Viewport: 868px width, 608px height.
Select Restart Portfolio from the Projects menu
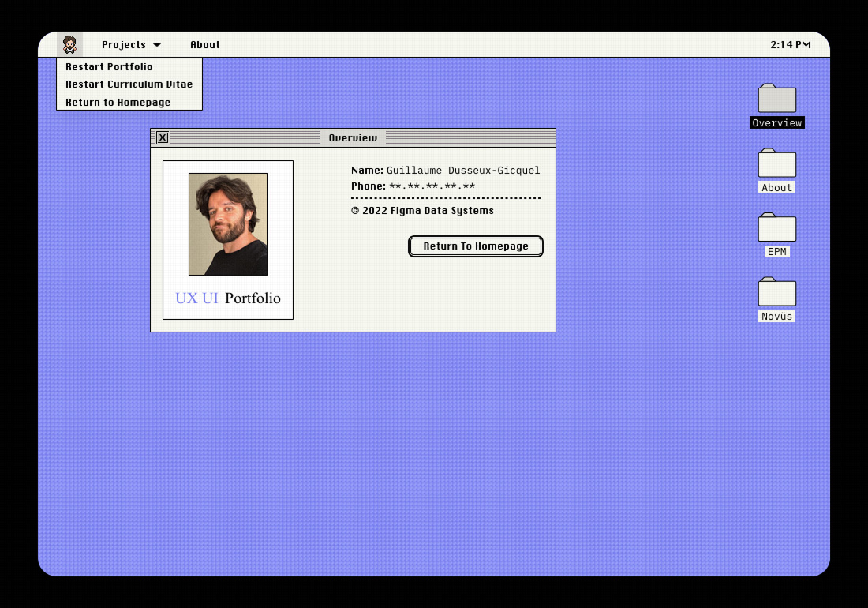pyautogui.click(x=108, y=66)
